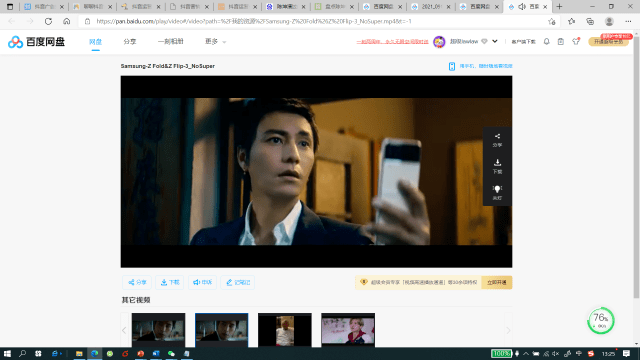
Task: Show previous videos with left carousel arrow
Action: click(x=124, y=330)
